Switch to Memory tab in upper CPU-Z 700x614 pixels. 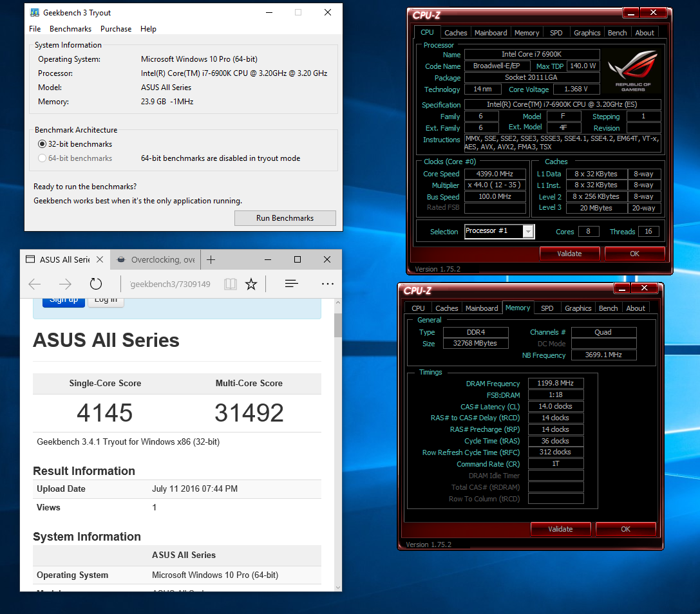coord(527,33)
